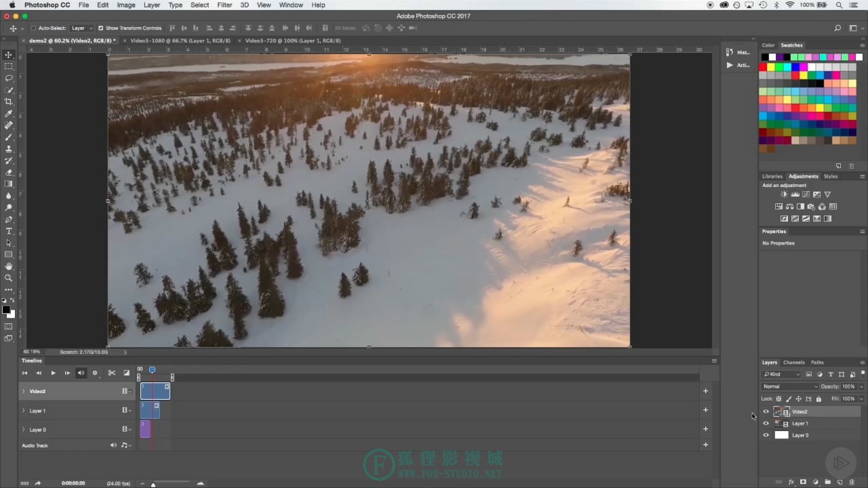The width and height of the screenshot is (868, 488).
Task: Mute the timeline Audio Track
Action: click(113, 445)
